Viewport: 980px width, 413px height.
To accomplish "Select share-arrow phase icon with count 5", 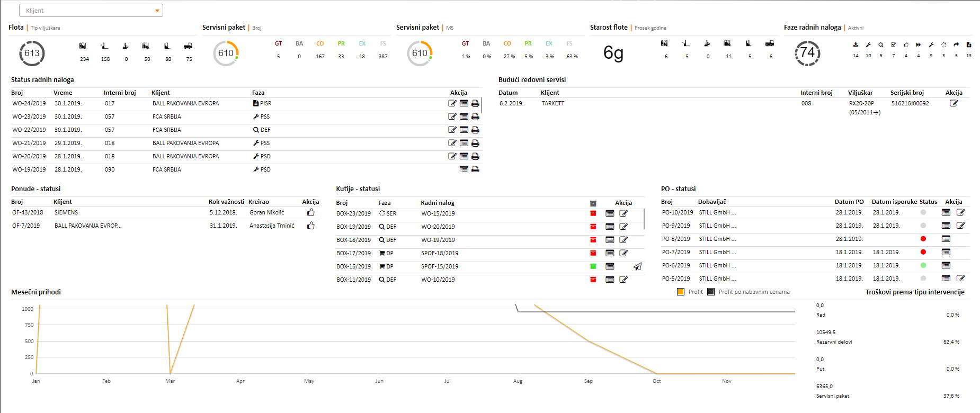I will click(x=956, y=45).
